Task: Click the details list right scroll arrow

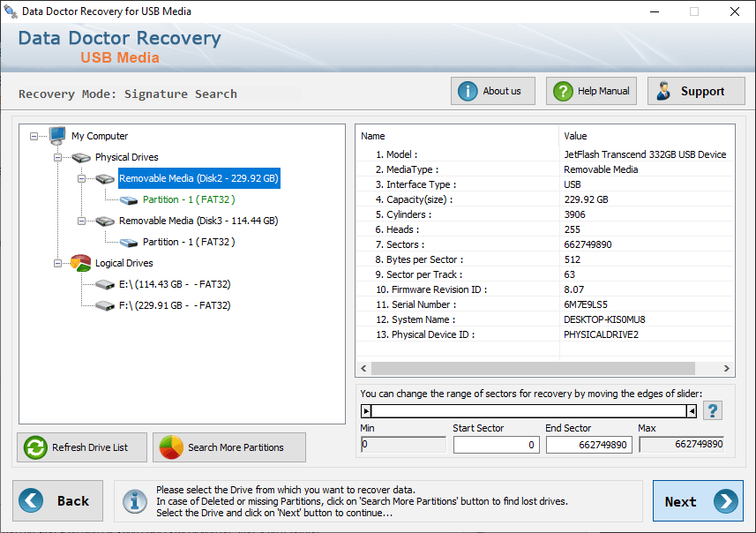Action: tap(727, 369)
